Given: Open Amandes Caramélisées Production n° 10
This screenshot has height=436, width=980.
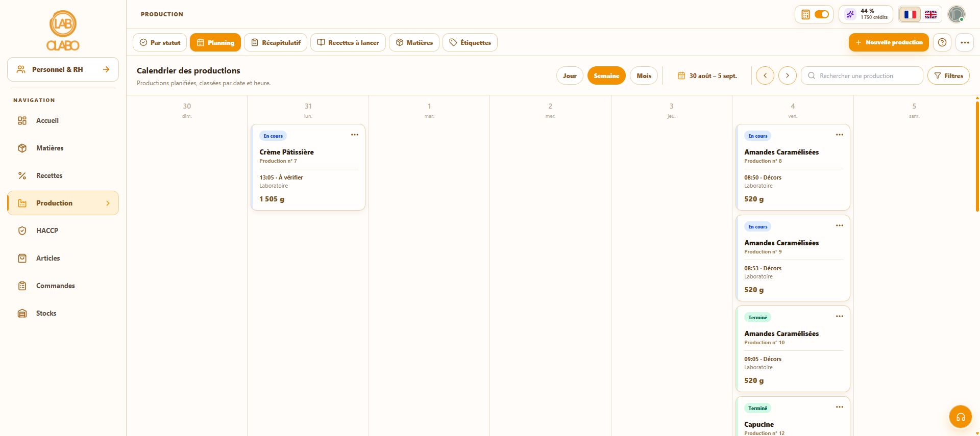Looking at the screenshot, I should pyautogui.click(x=793, y=349).
